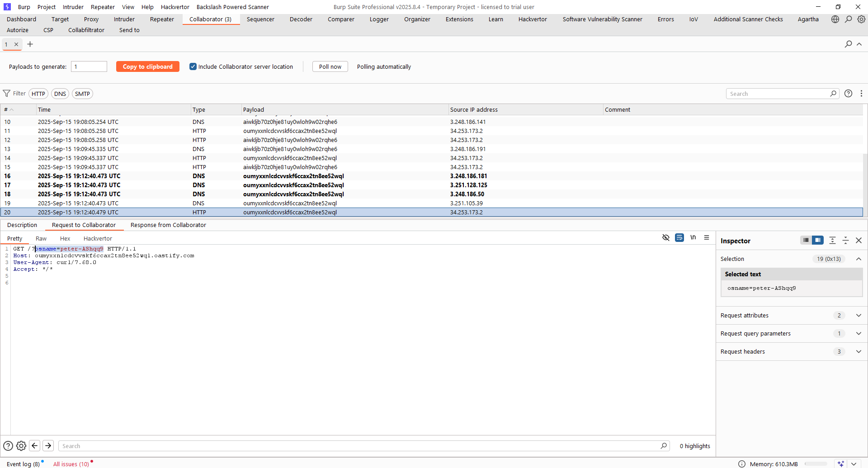This screenshot has height=468, width=868.
Task: Open the Repeater main tab
Action: (162, 19)
